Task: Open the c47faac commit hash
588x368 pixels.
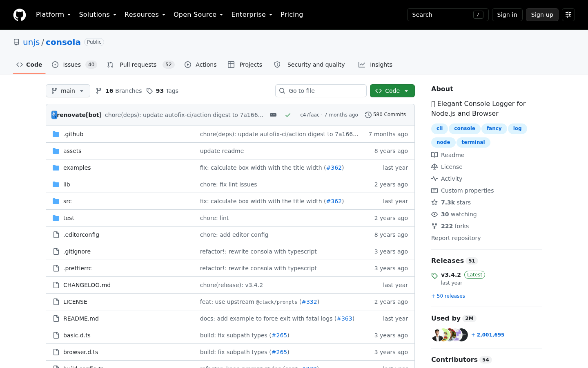Action: point(310,115)
